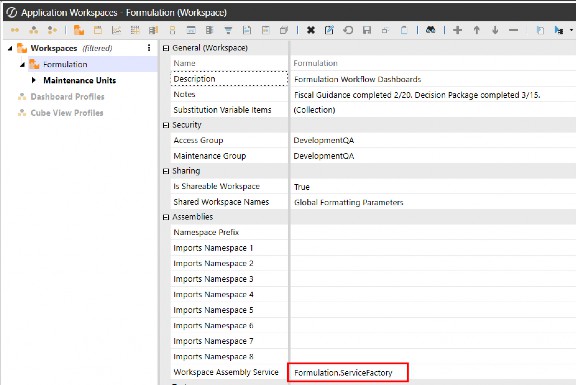Expand the Maintenance Units tree node

point(34,80)
